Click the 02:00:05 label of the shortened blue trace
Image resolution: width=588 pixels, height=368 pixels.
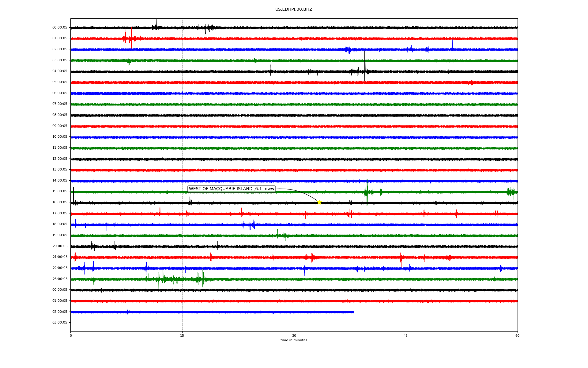[x=60, y=312]
